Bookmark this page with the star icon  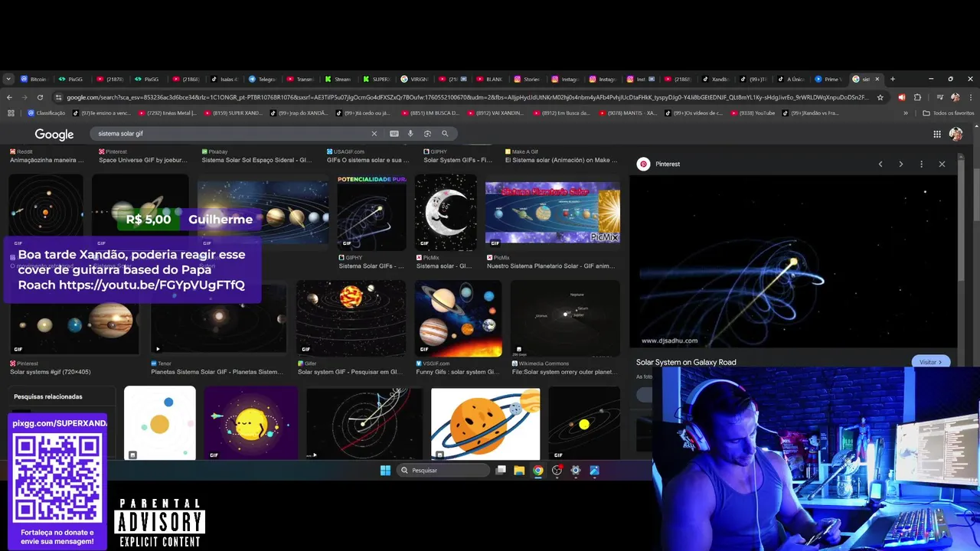click(880, 97)
